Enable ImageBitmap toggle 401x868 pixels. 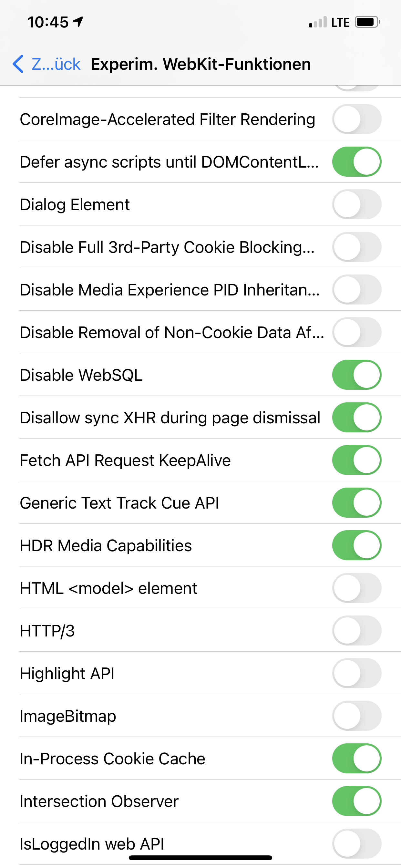click(356, 716)
